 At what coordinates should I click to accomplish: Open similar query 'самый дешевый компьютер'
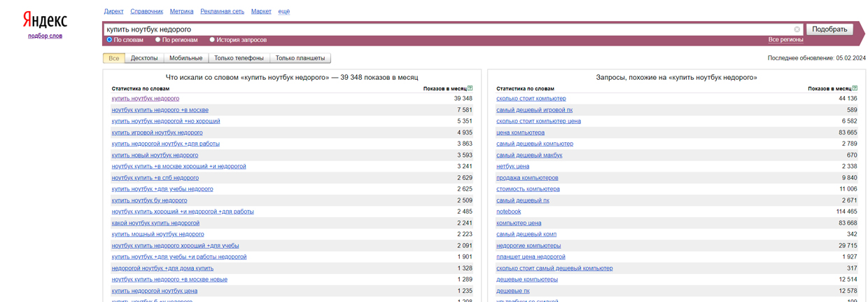tap(535, 144)
